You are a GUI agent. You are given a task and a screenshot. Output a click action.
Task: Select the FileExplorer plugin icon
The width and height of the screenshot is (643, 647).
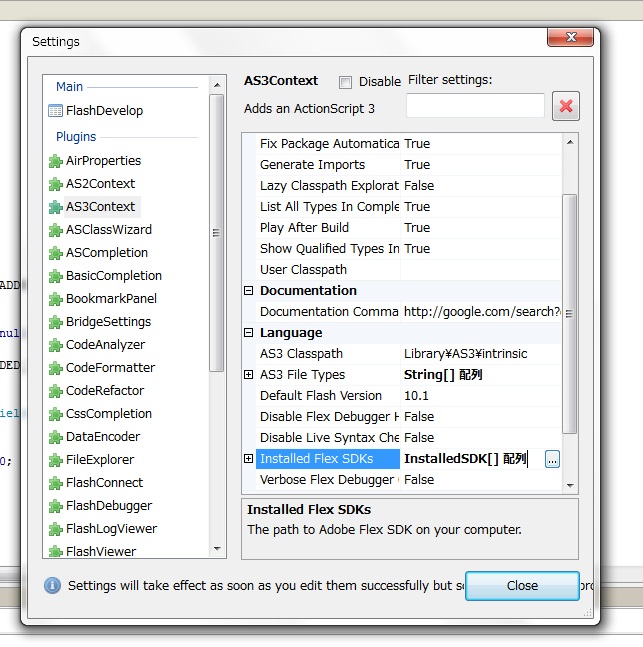(x=55, y=460)
